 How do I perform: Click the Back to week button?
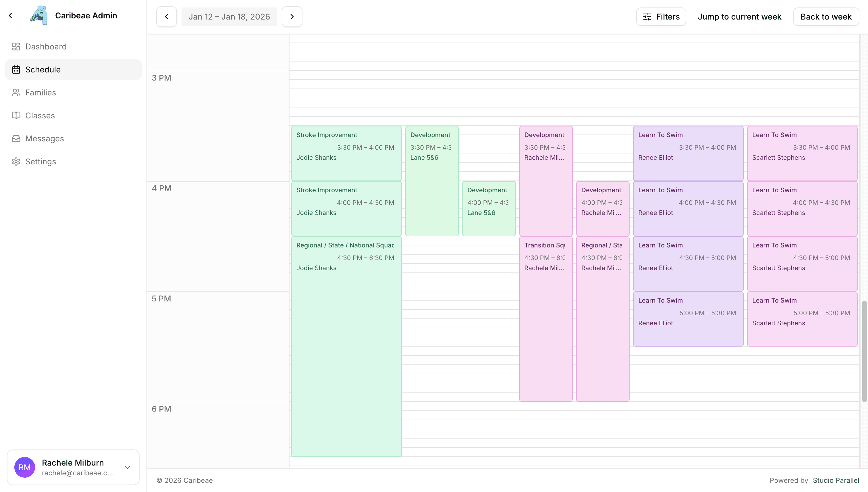826,16
